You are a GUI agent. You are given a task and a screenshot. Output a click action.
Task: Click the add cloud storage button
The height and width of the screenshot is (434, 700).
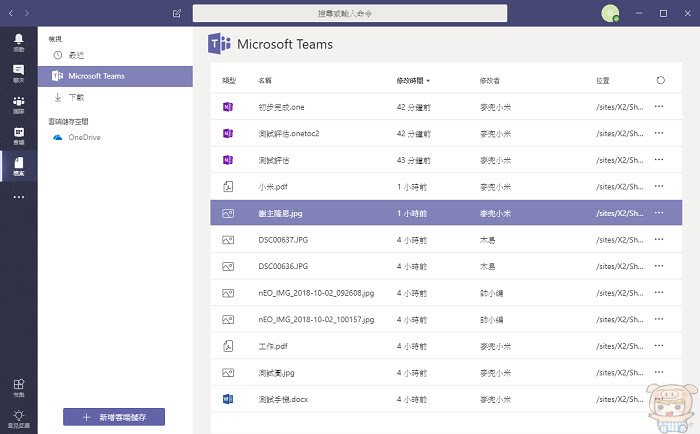point(114,417)
